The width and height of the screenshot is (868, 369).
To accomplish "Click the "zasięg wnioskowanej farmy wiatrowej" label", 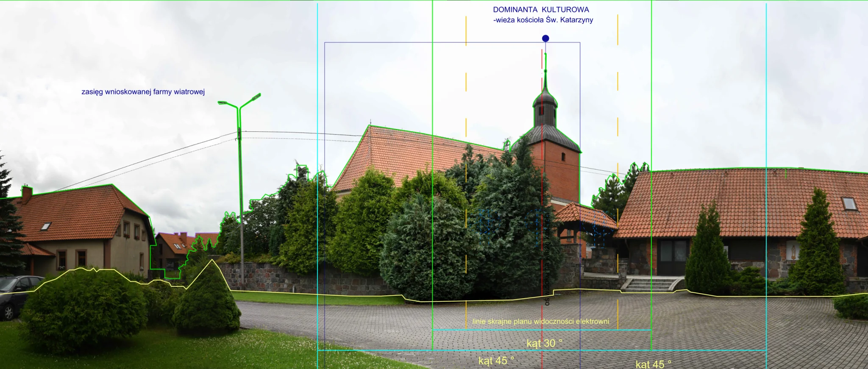I will click(x=143, y=92).
